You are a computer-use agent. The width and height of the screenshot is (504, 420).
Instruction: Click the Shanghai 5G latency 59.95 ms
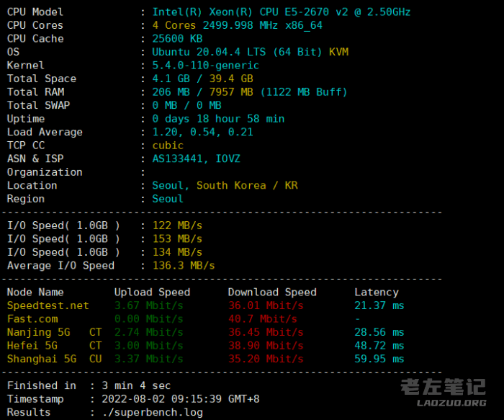tap(379, 359)
